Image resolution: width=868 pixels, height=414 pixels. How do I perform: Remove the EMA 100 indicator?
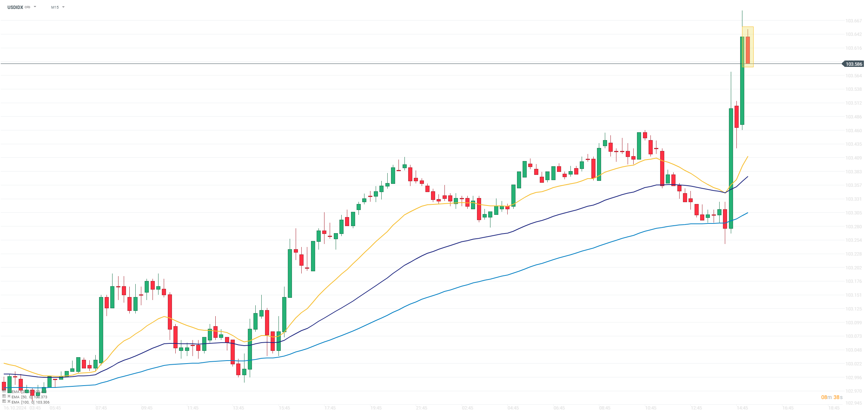[9, 402]
